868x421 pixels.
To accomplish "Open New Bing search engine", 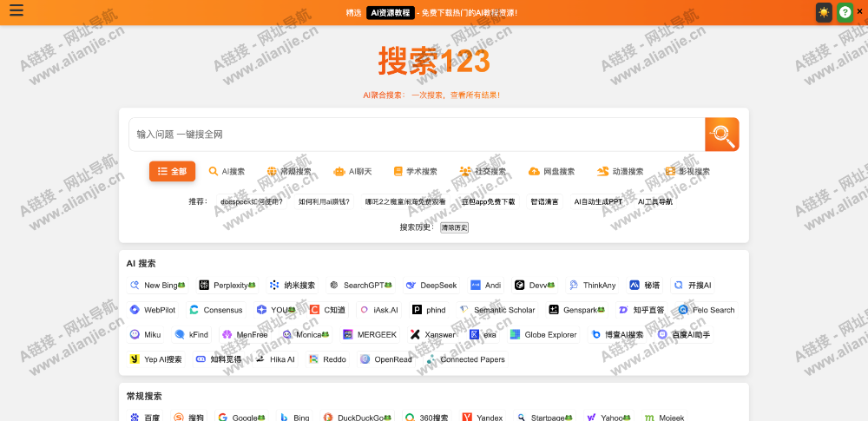I will click(x=158, y=286).
